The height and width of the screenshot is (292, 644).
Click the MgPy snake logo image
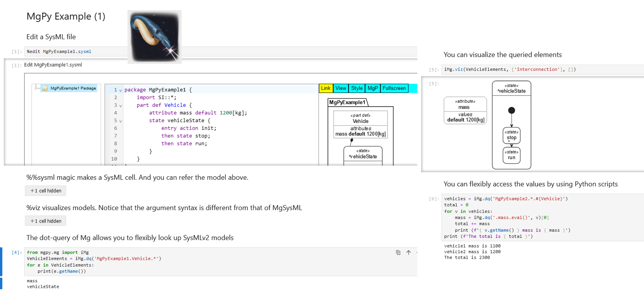[155, 37]
